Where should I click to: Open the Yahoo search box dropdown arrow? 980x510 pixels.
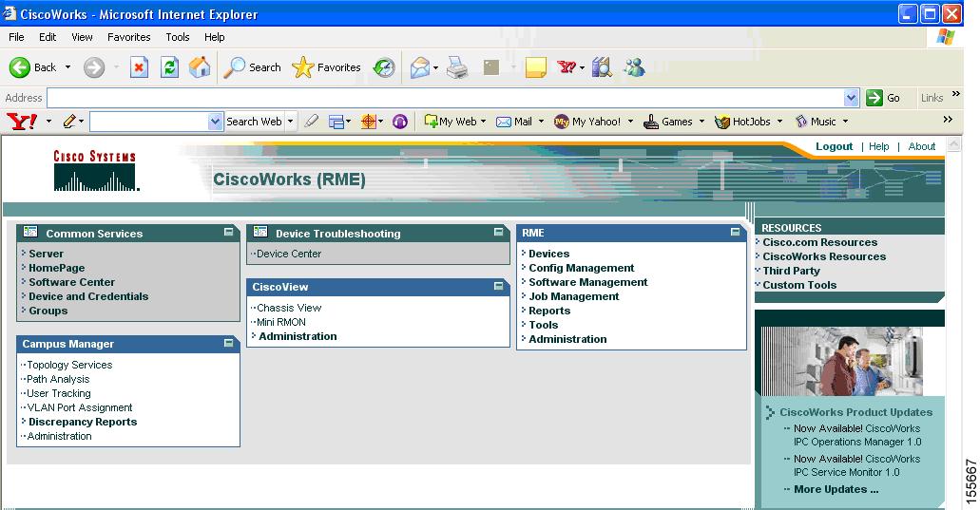215,122
